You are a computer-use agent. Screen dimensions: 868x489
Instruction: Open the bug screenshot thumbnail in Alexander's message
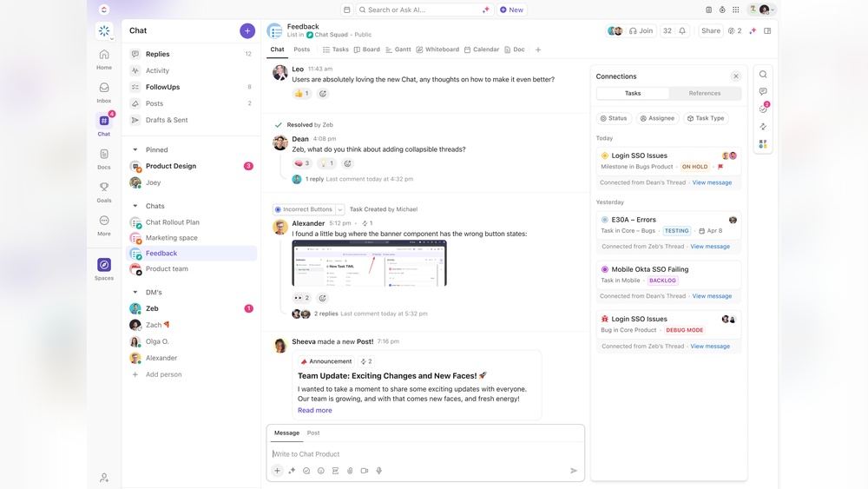click(369, 264)
